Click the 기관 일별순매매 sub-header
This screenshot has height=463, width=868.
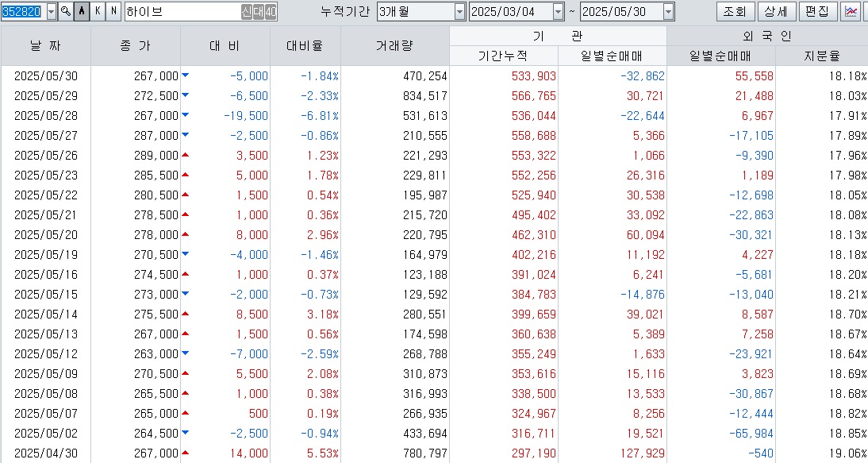(613, 56)
